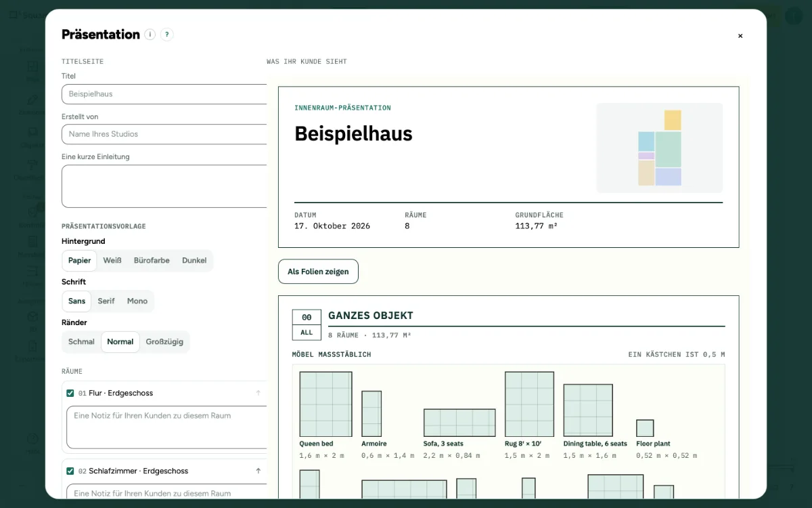Set margins to Schmal
Image resolution: width=812 pixels, height=508 pixels.
click(x=81, y=341)
